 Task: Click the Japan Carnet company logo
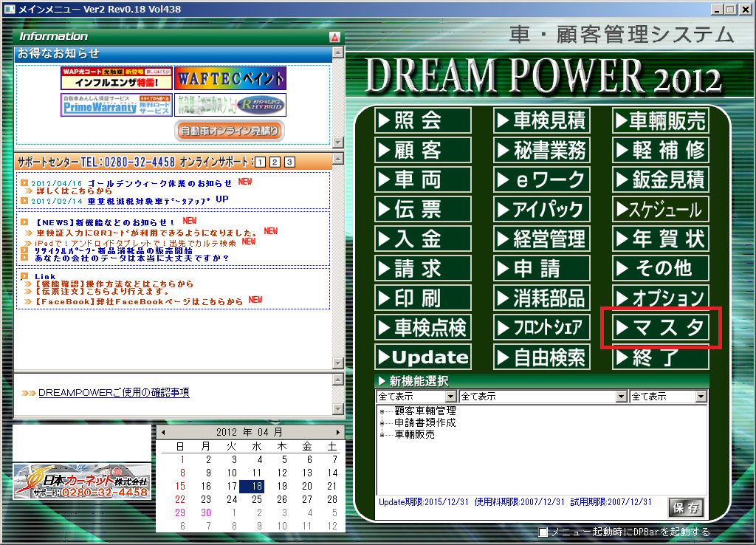pos(82,481)
